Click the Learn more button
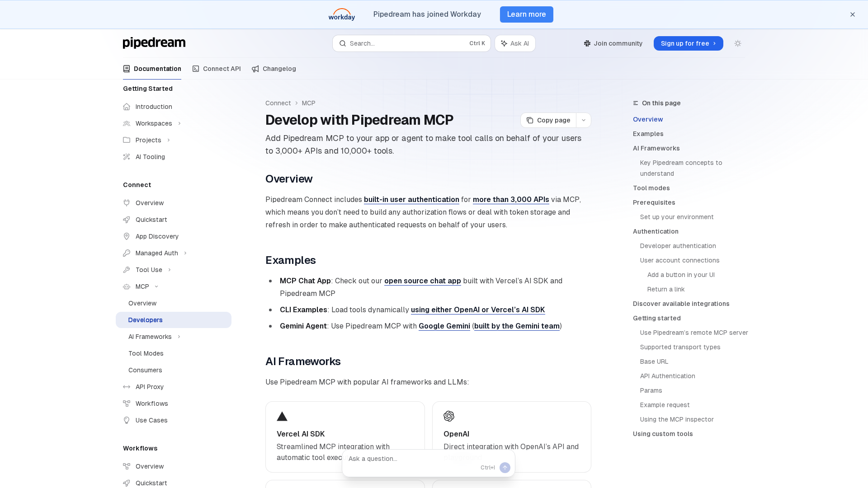This screenshot has width=868, height=488. [x=526, y=14]
